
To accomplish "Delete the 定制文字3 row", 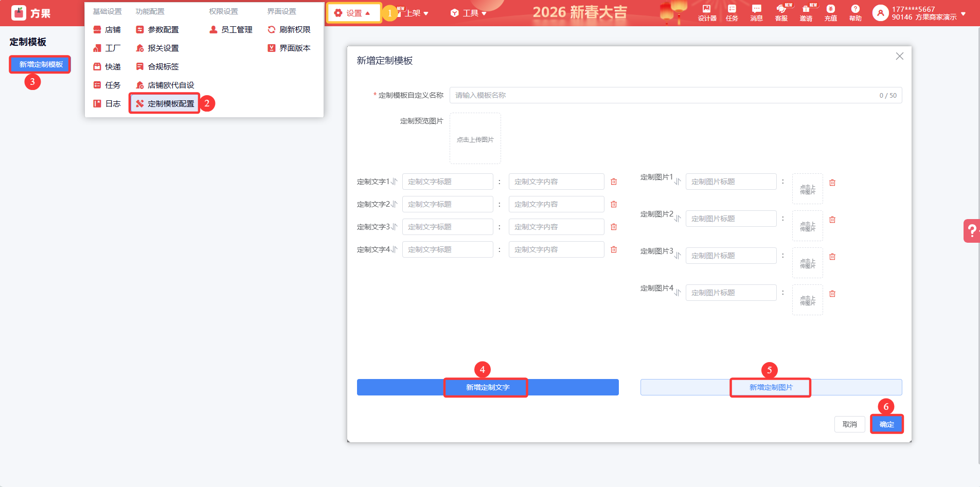I will click(614, 227).
